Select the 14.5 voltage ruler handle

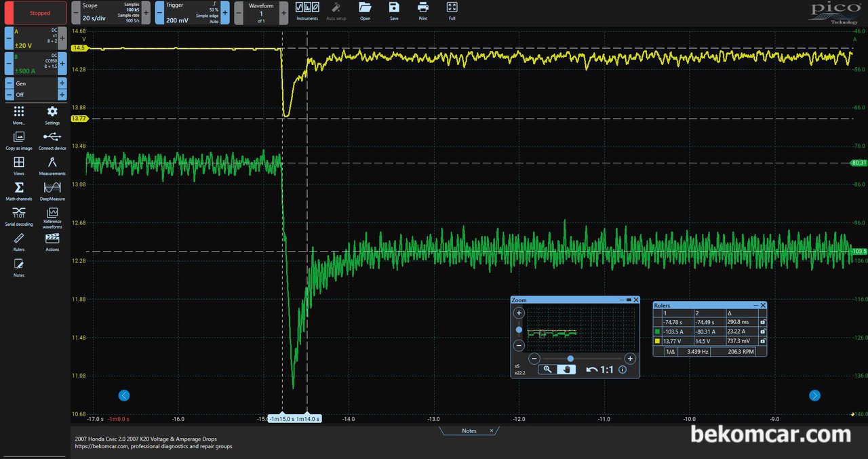[x=79, y=48]
